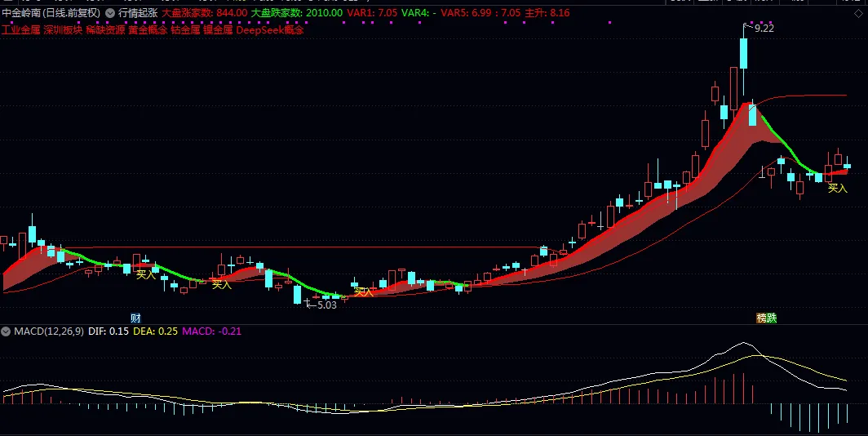The image size is (868, 436).
Task: Click the DIF: 0.15 value
Action: 108,331
